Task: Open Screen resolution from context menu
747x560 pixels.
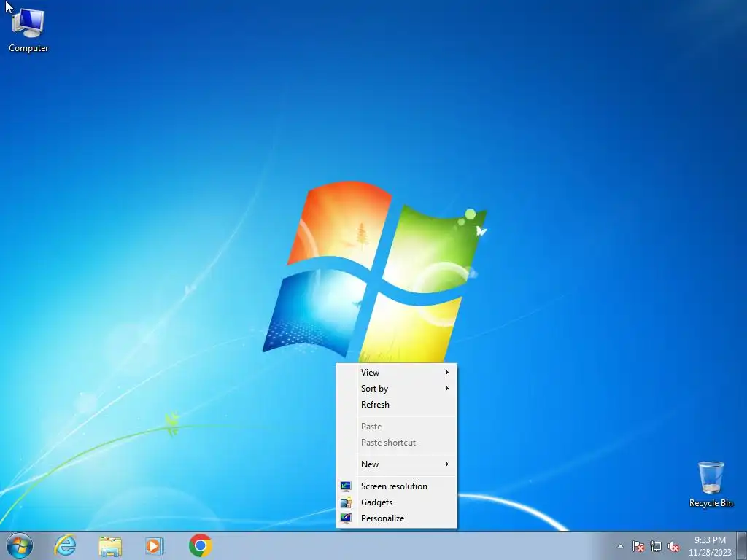Action: [x=396, y=486]
